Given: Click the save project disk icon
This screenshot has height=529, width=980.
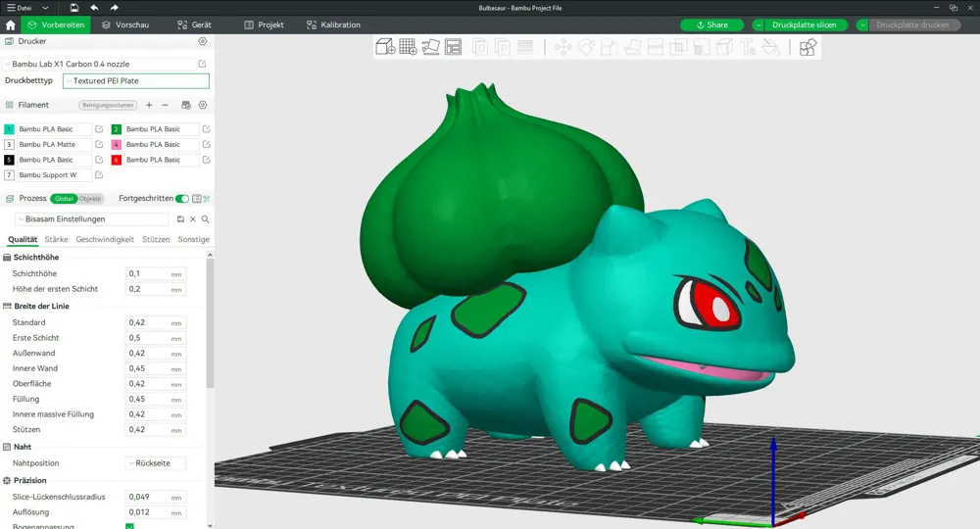Looking at the screenshot, I should (x=74, y=8).
